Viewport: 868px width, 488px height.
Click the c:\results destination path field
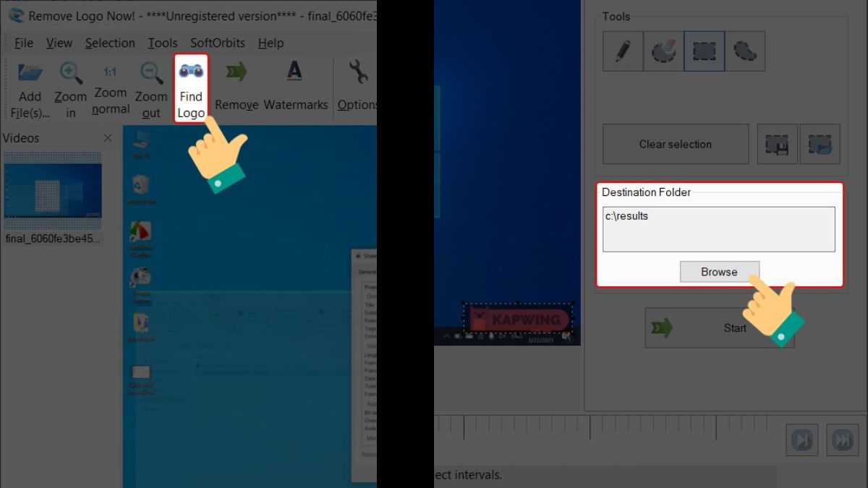[x=718, y=229]
